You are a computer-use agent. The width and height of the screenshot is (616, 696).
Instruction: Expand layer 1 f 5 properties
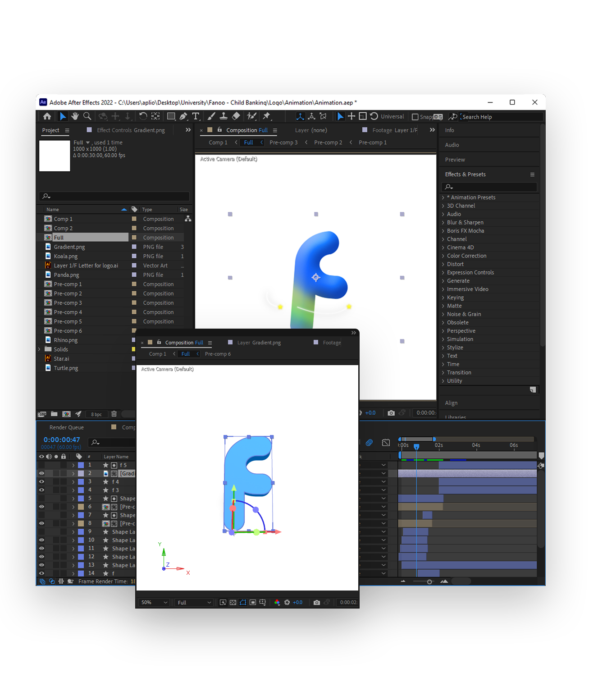tap(73, 465)
